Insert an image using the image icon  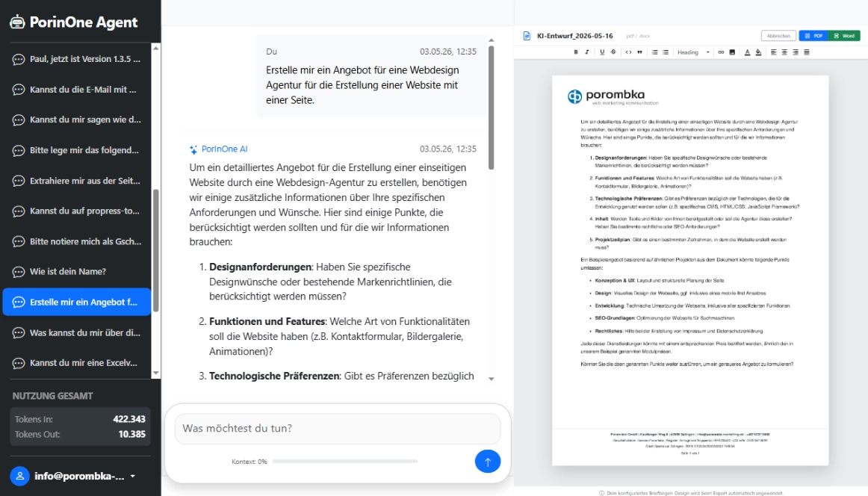pyautogui.click(x=732, y=52)
